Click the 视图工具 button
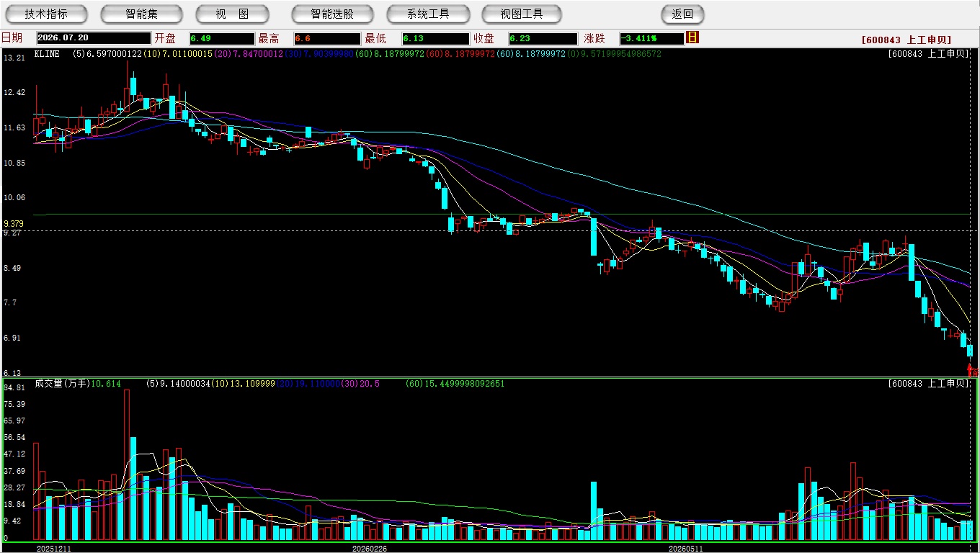Viewport: 980px width, 553px height. click(522, 14)
